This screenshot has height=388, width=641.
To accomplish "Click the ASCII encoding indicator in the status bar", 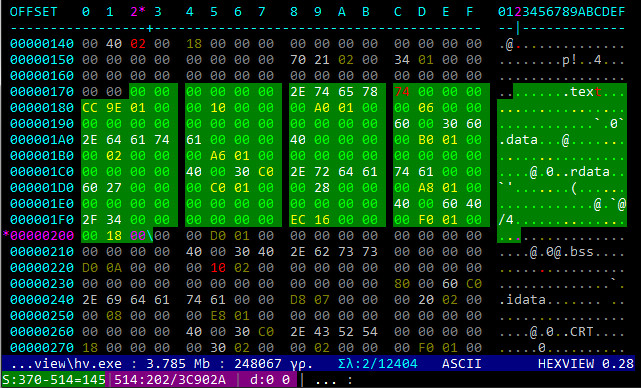I will pos(462,363).
